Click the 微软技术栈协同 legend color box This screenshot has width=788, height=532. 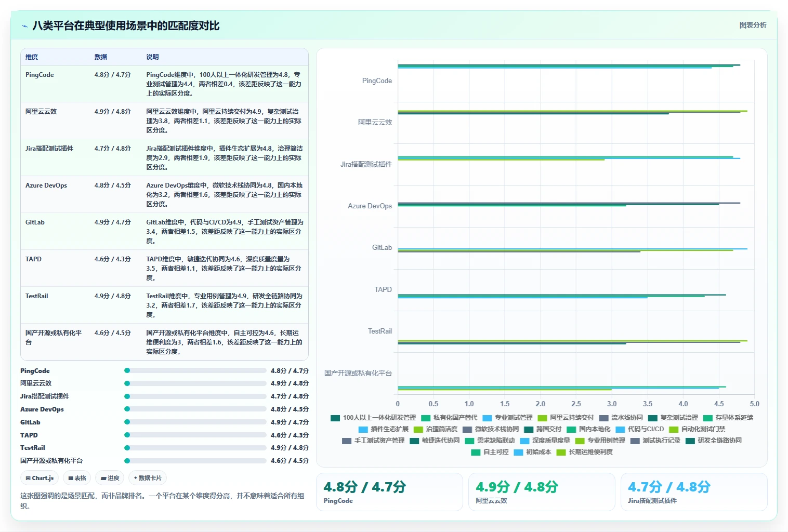click(467, 429)
